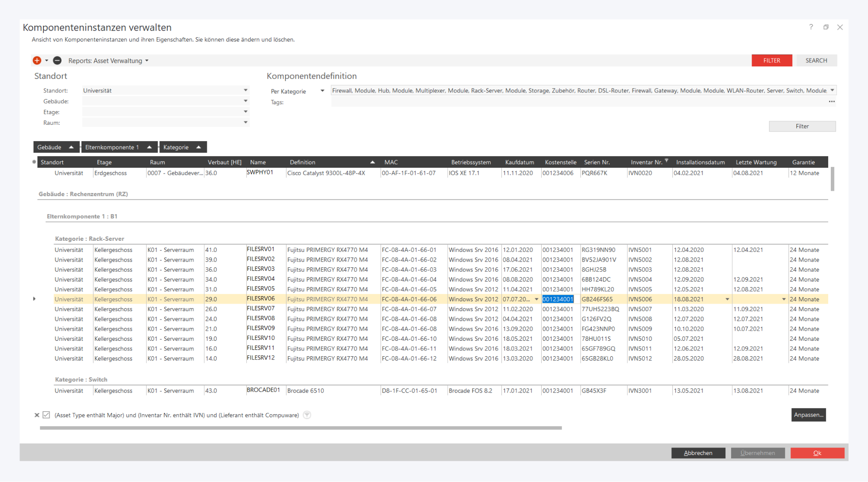Click the help question mark icon

(x=811, y=27)
